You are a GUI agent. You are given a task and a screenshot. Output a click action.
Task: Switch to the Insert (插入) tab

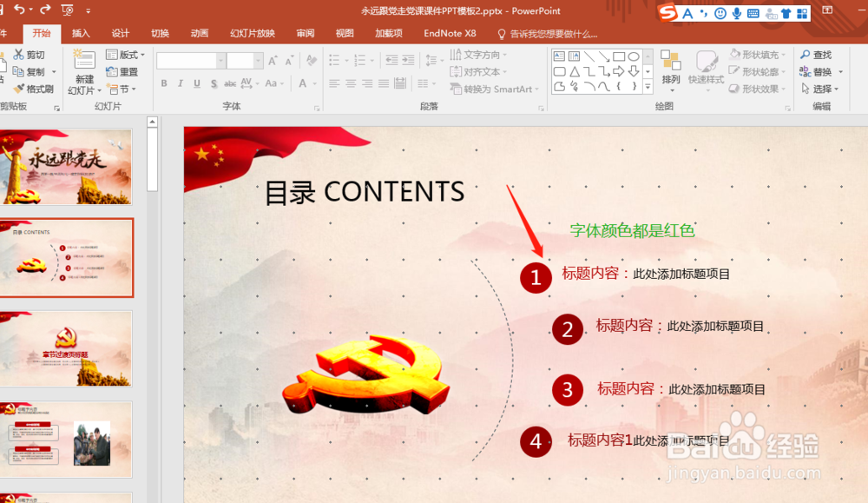81,33
